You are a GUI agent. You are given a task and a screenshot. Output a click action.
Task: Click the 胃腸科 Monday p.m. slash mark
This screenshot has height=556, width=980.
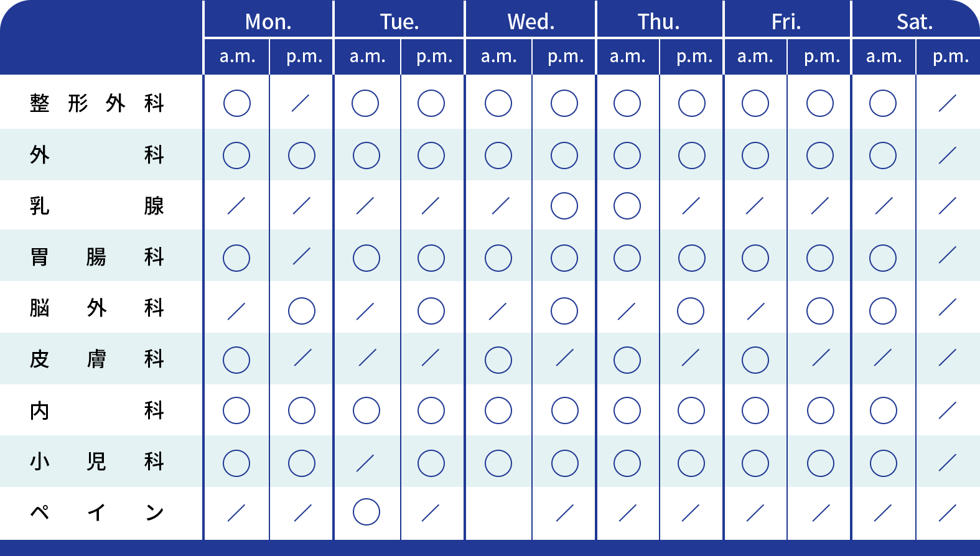coord(301,256)
